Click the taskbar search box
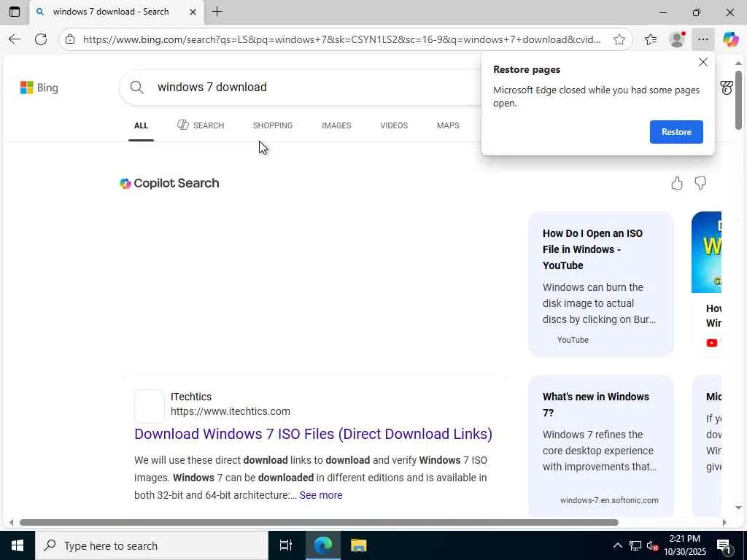This screenshot has height=560, width=747. pos(152,545)
